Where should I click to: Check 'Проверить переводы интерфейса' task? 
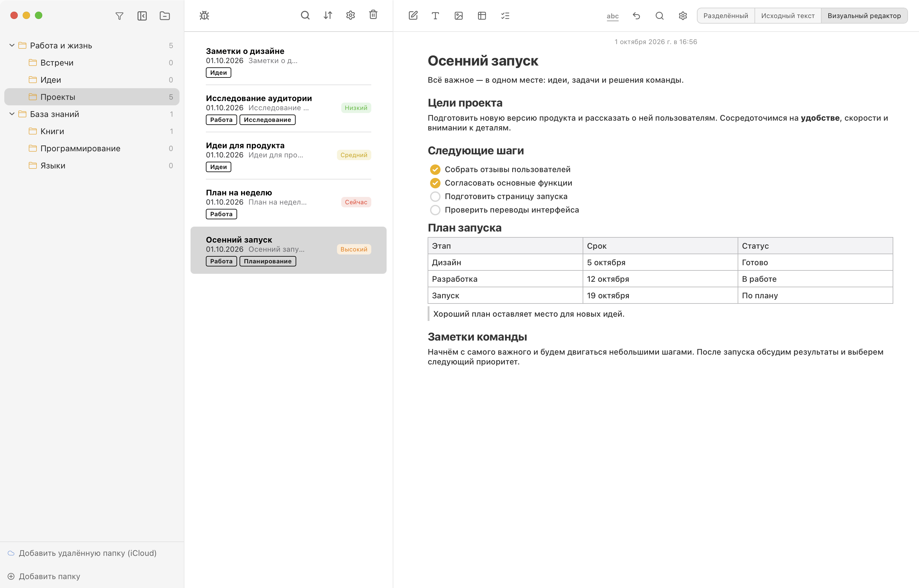(x=435, y=210)
